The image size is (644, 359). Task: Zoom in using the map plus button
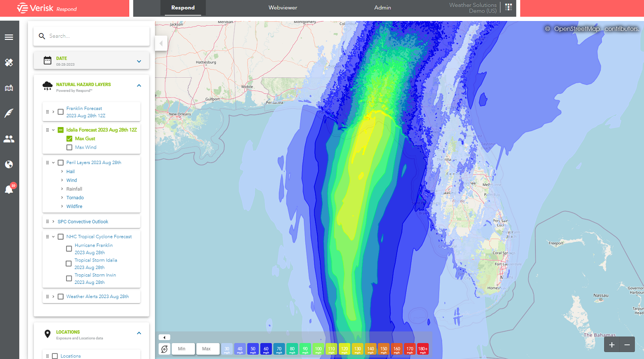[x=611, y=344]
